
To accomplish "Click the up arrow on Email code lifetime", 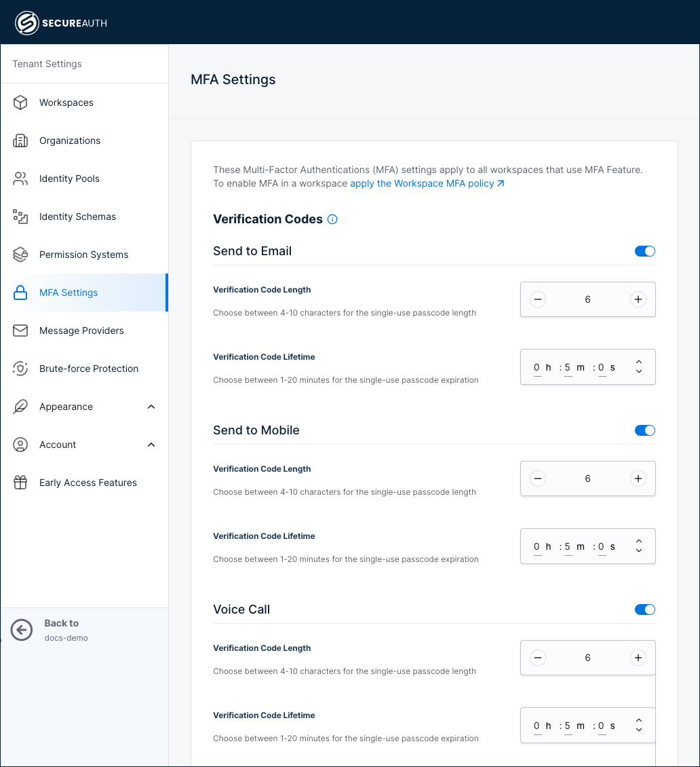I will point(638,362).
